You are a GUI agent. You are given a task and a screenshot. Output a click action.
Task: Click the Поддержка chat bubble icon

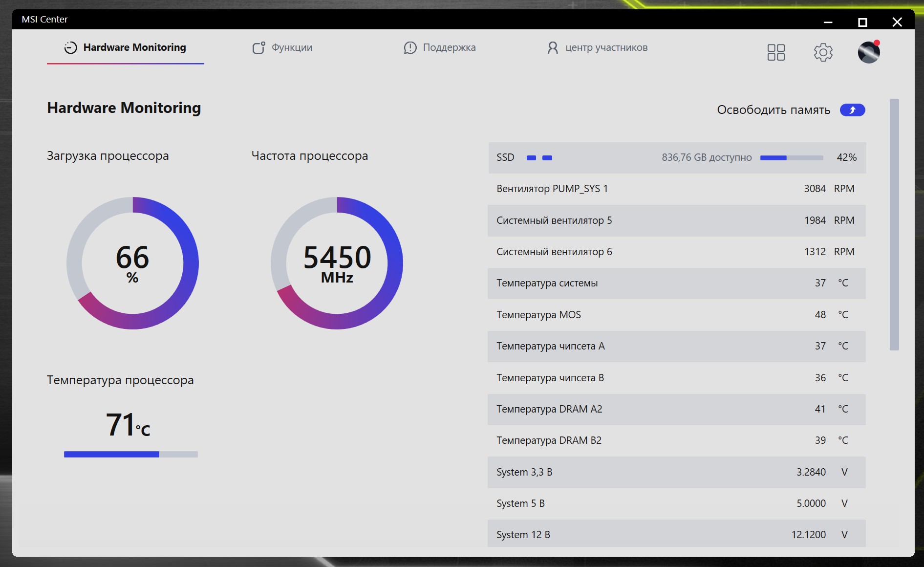(410, 47)
